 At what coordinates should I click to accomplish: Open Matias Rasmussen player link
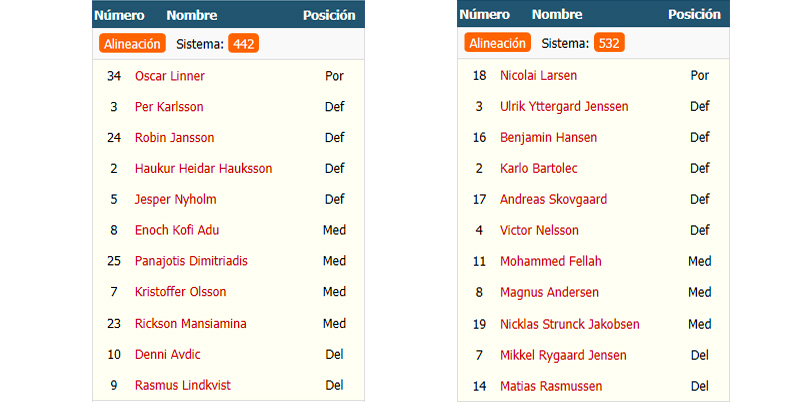tap(551, 386)
